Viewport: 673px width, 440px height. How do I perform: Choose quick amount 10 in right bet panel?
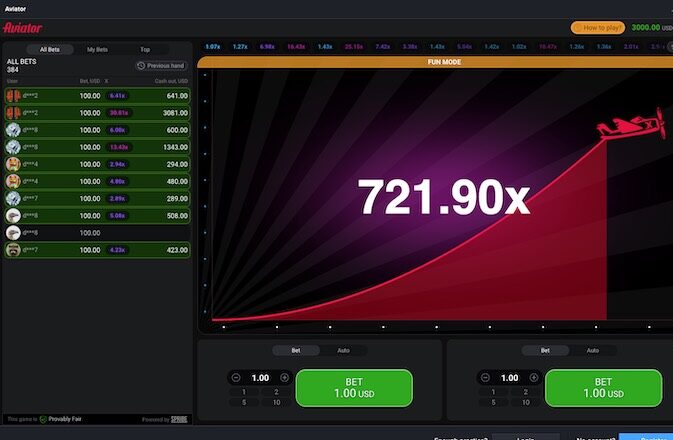pos(526,402)
